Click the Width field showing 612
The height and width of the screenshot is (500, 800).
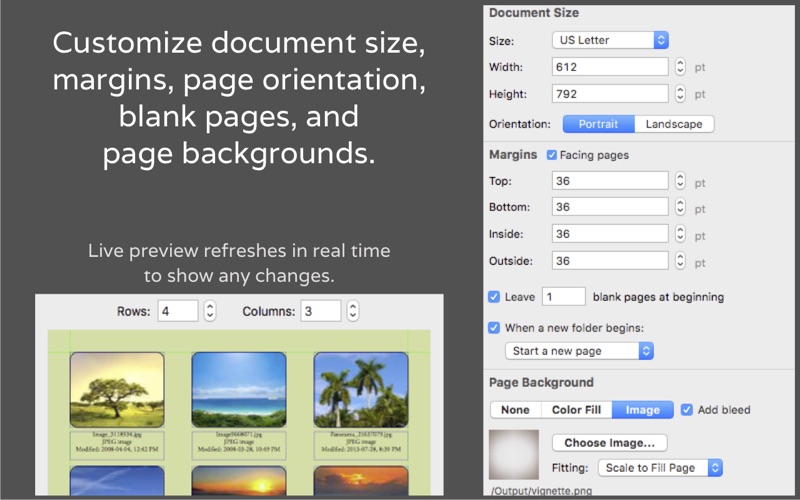pyautogui.click(x=610, y=67)
